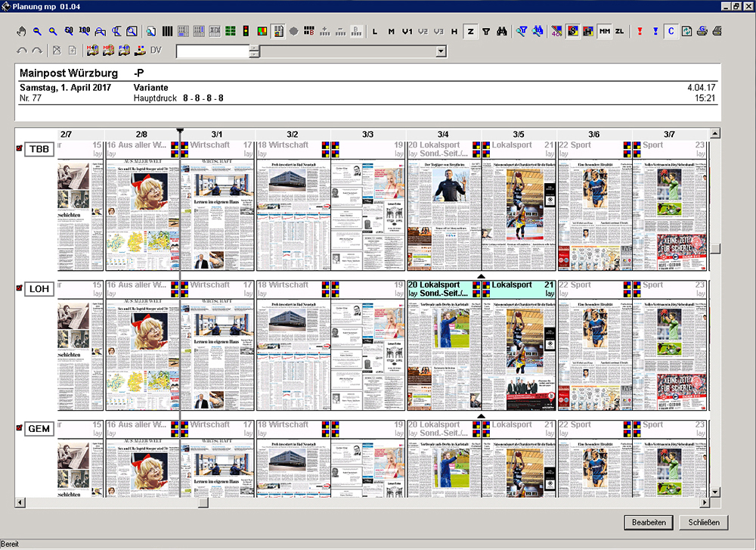Click the Bearbeiten button
The image size is (756, 550).
(x=649, y=523)
